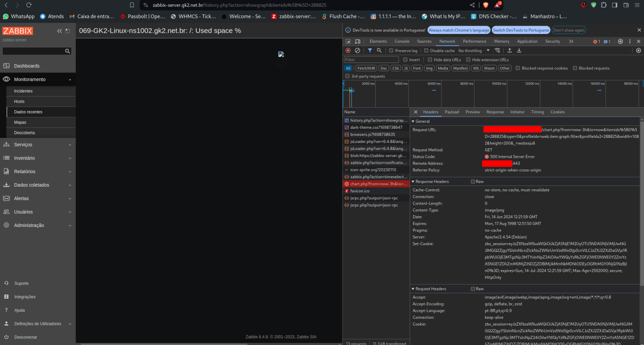Check the Disable cache option
The height and width of the screenshot is (345, 644).
pos(426,51)
